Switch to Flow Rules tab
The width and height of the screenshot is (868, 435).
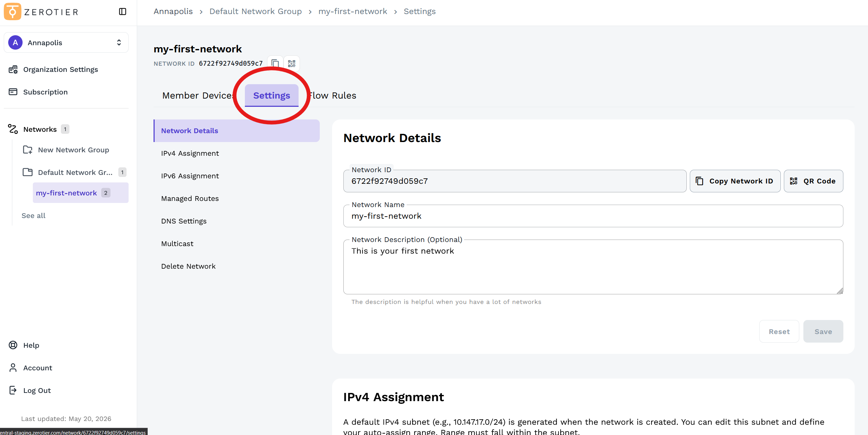click(332, 95)
